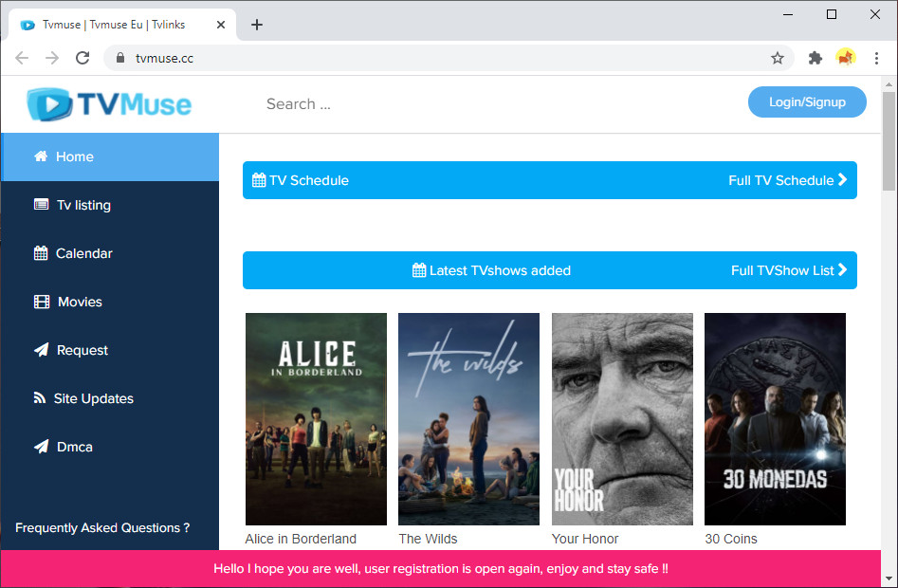Image resolution: width=898 pixels, height=588 pixels.
Task: Click the Alice in Borderland poster
Action: click(x=316, y=418)
